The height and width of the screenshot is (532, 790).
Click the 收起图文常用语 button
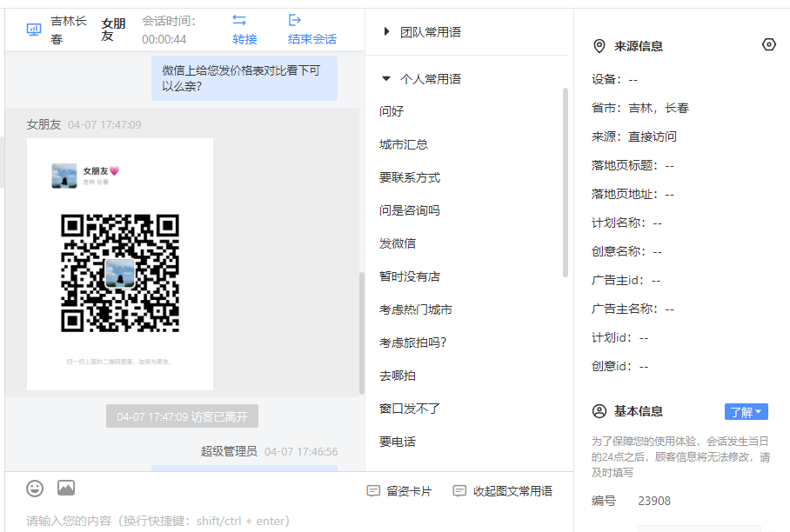point(503,491)
